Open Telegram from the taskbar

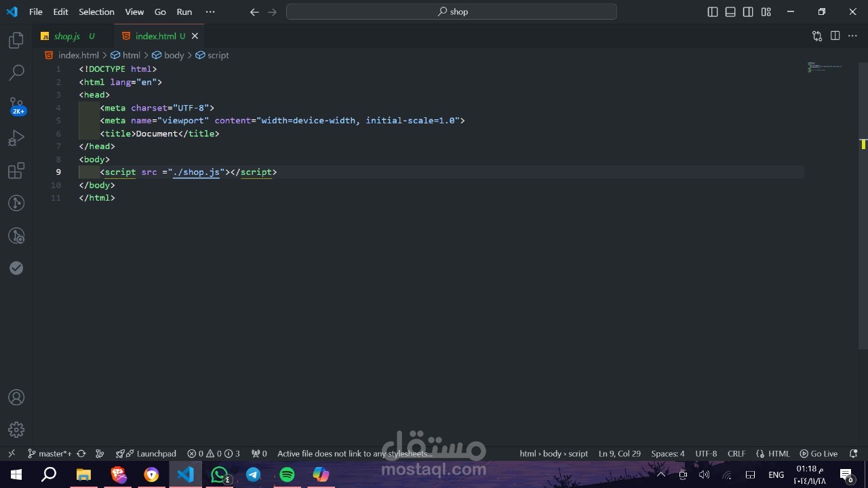click(253, 474)
